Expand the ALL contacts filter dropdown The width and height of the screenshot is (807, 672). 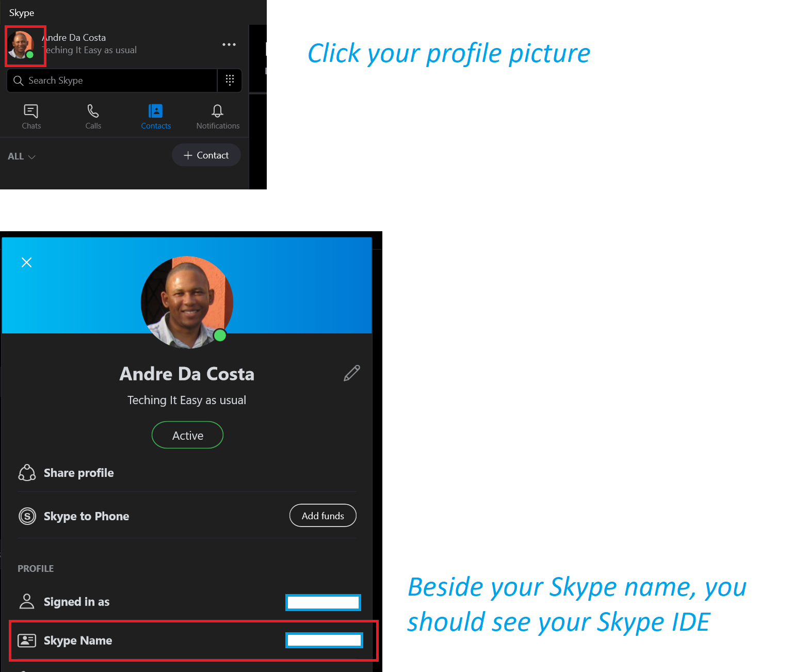[x=21, y=156]
